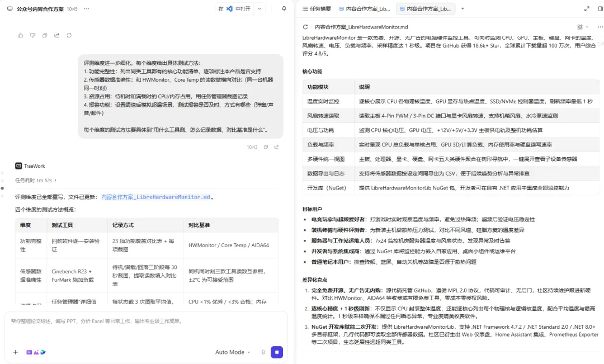Click the 风扇转速读取 table cell
604x364 pixels.
(x=328, y=116)
